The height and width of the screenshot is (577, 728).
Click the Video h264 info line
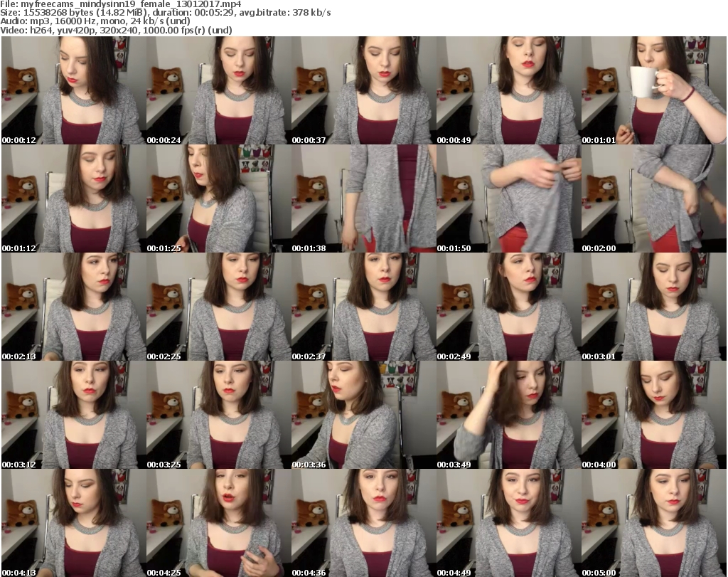[116, 30]
